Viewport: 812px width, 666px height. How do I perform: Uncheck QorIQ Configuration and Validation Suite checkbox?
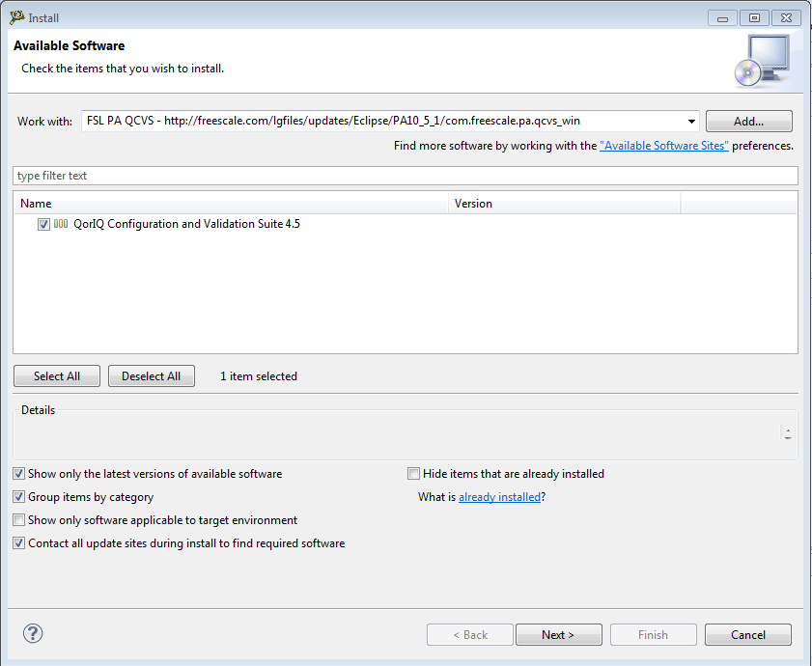pos(43,224)
